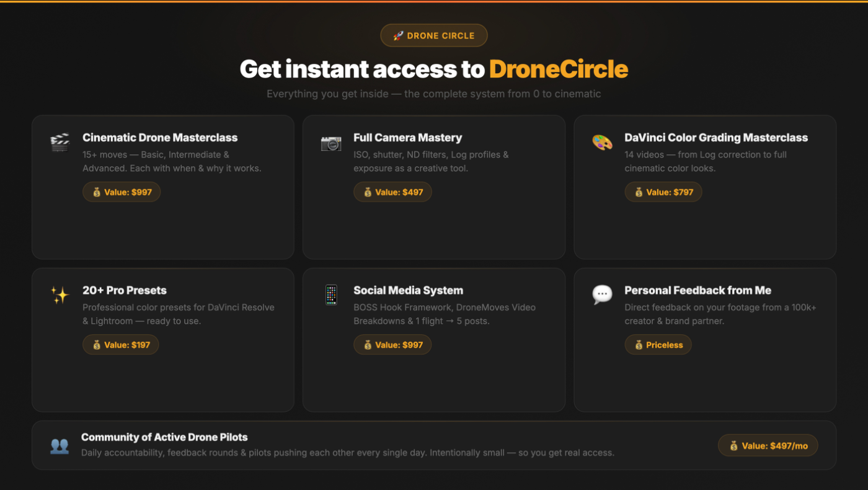Click the money bag icon in the $797 badge
This screenshot has height=490, width=868.
coord(639,192)
